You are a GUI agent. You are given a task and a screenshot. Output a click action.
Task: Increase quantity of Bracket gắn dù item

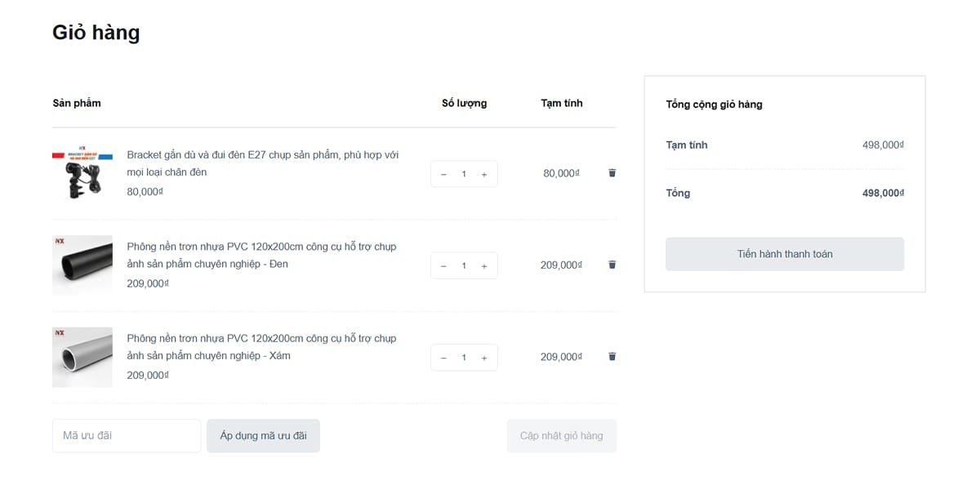tap(484, 174)
